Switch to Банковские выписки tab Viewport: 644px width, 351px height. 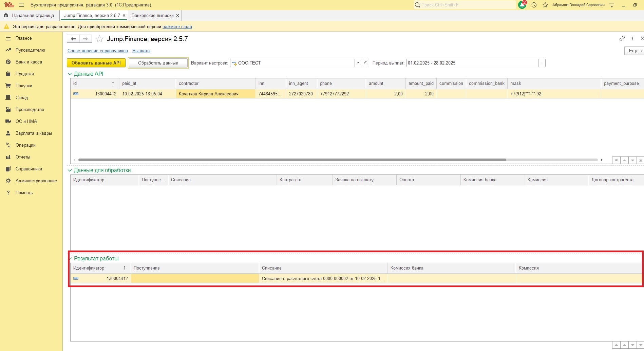(152, 15)
